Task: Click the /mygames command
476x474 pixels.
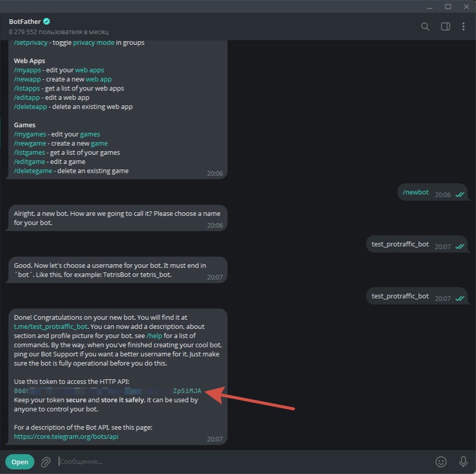Action: pos(30,134)
